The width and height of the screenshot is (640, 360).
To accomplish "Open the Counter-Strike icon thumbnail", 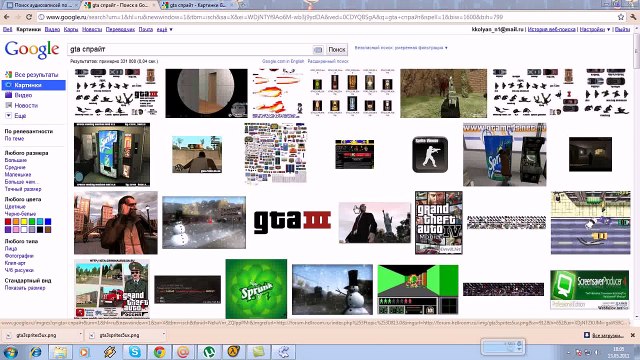I will [430, 154].
